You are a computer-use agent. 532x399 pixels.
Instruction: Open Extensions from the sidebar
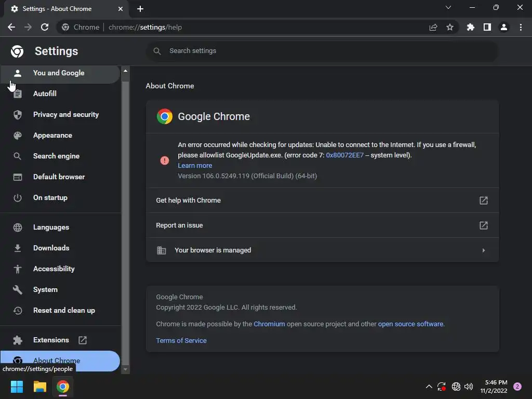coord(60,340)
